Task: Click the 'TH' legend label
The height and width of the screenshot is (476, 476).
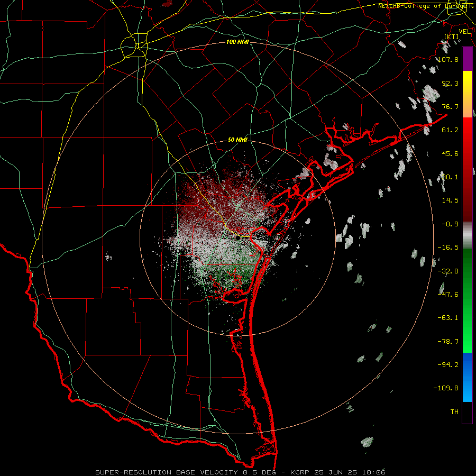Action: pos(454,411)
